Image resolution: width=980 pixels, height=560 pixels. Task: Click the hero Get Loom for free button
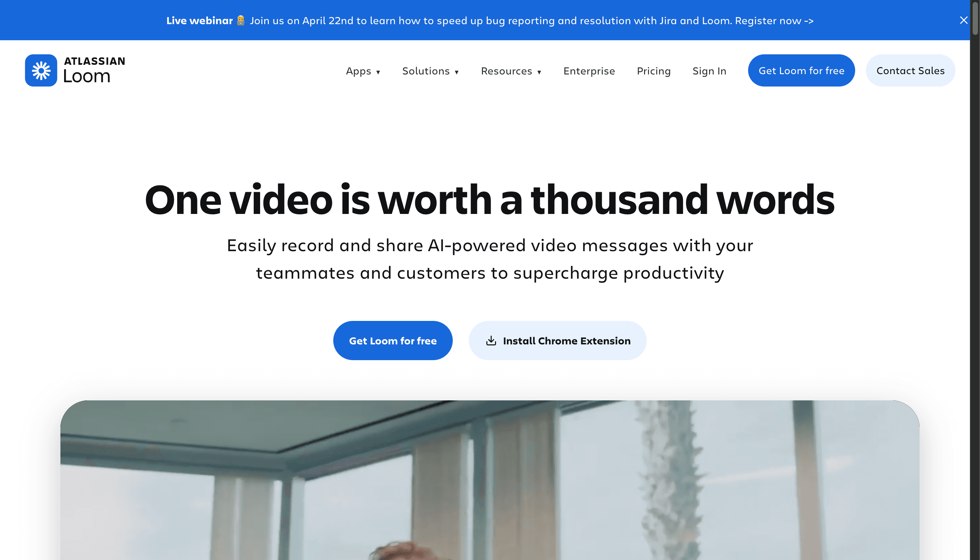393,340
